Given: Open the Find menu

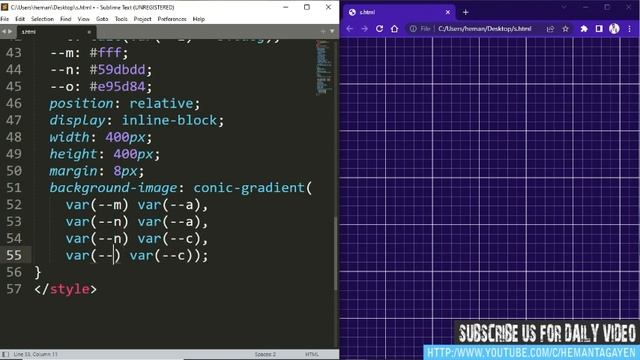Looking at the screenshot, I should (66, 19).
